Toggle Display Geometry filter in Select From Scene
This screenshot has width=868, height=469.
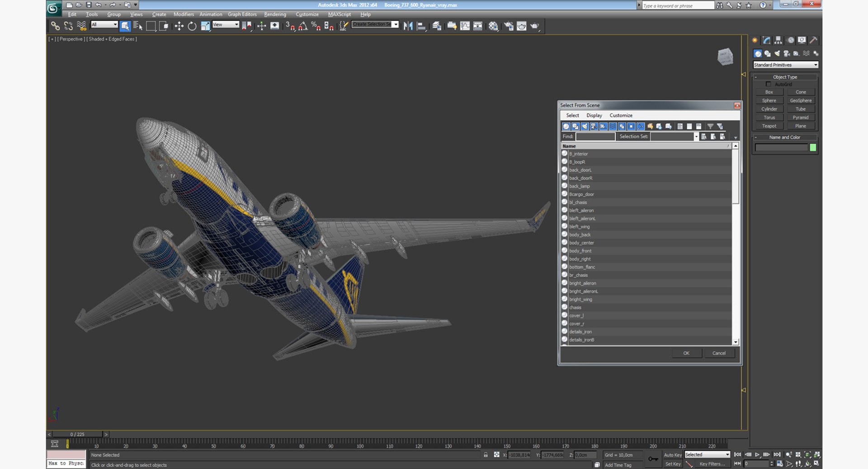[x=566, y=127]
